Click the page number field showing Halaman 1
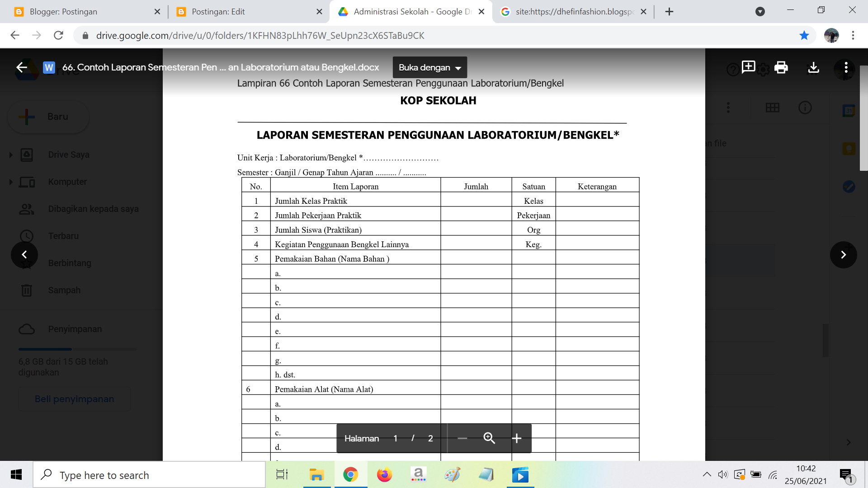Screen dimensions: 868x488 [395, 438]
